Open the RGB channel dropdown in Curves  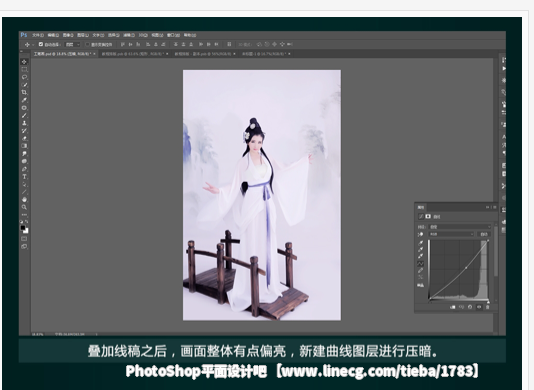click(x=451, y=234)
